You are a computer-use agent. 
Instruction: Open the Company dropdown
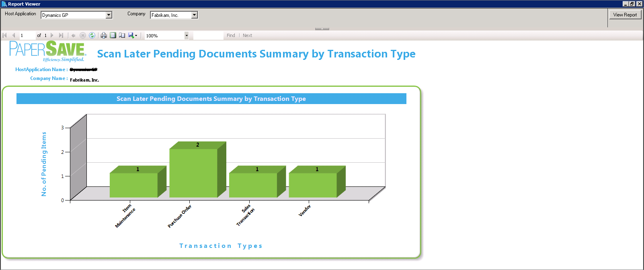tap(195, 15)
